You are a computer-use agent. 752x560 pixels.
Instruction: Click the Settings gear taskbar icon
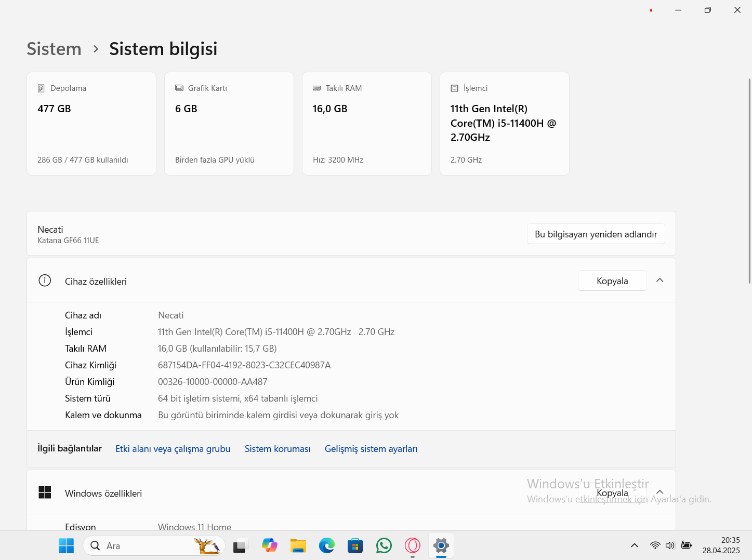coord(441,545)
